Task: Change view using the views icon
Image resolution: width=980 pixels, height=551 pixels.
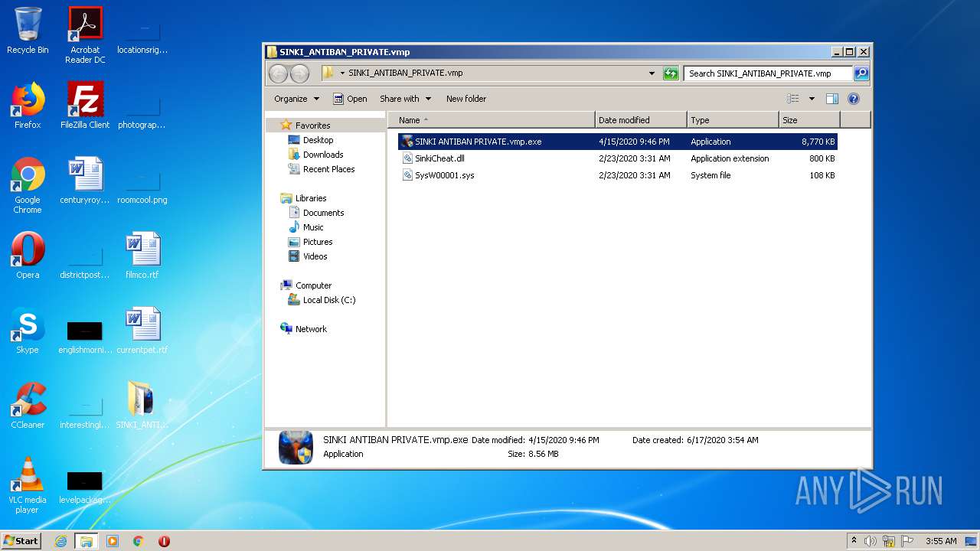Action: coord(793,99)
